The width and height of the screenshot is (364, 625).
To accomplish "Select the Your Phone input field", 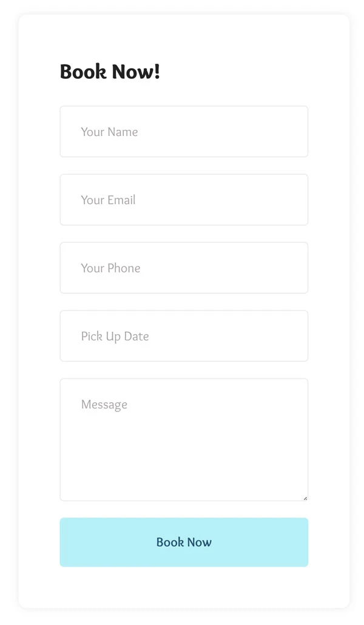I will point(183,268).
